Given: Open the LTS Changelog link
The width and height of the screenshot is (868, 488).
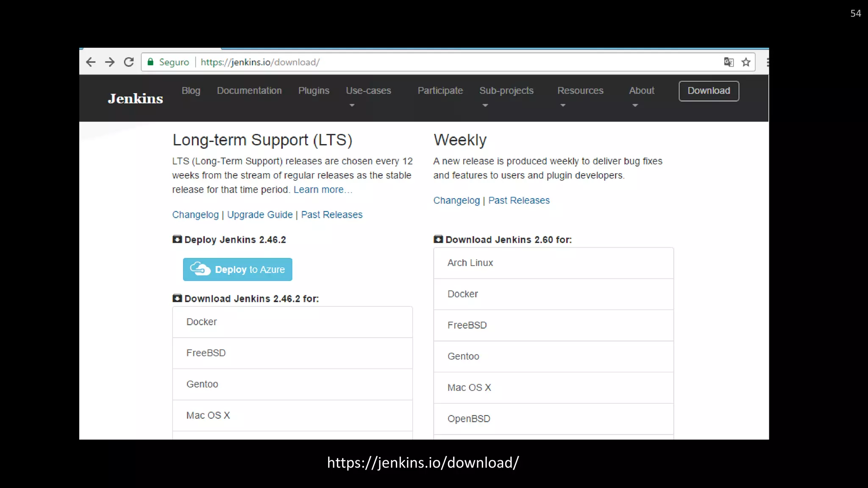Looking at the screenshot, I should click(x=195, y=215).
